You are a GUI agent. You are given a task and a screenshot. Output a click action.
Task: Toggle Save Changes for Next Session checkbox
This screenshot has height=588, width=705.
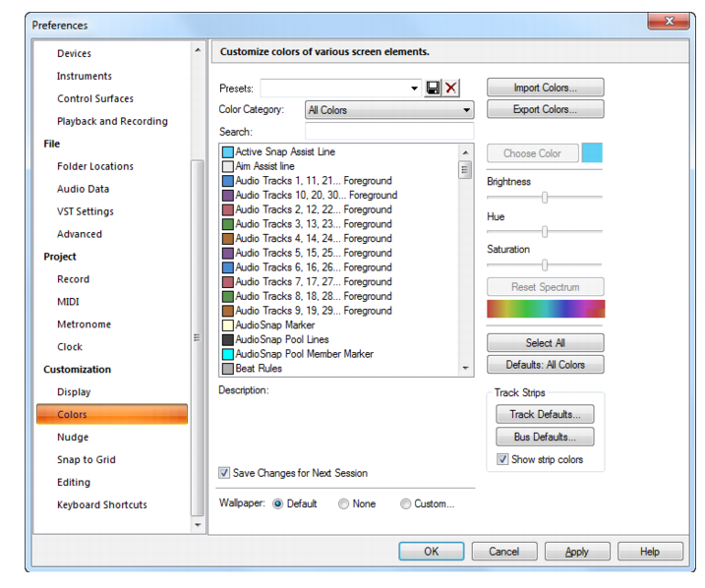(224, 473)
